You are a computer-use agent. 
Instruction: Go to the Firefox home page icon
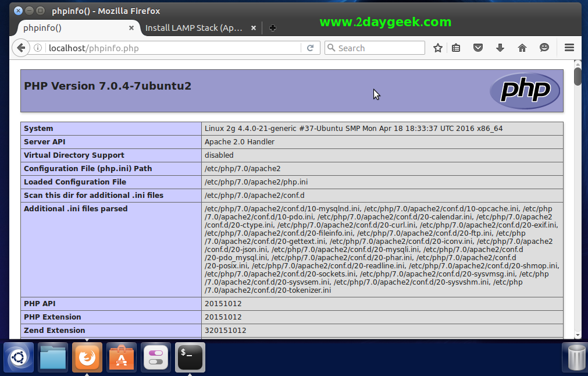522,48
